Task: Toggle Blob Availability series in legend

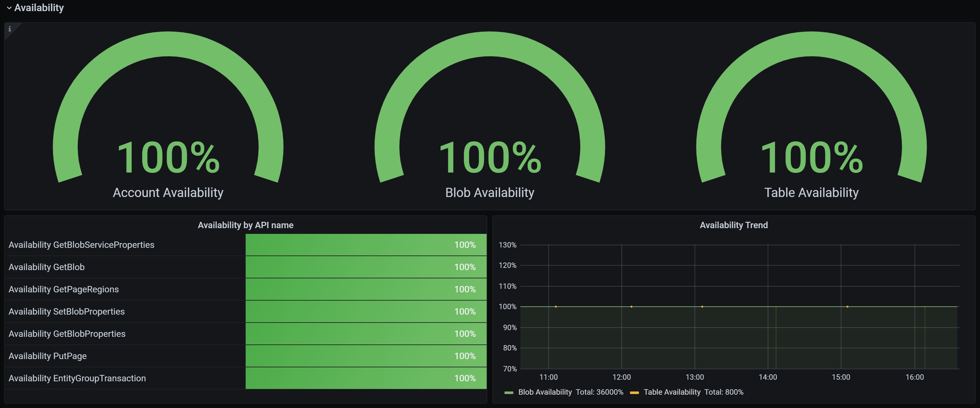Action: 545,392
